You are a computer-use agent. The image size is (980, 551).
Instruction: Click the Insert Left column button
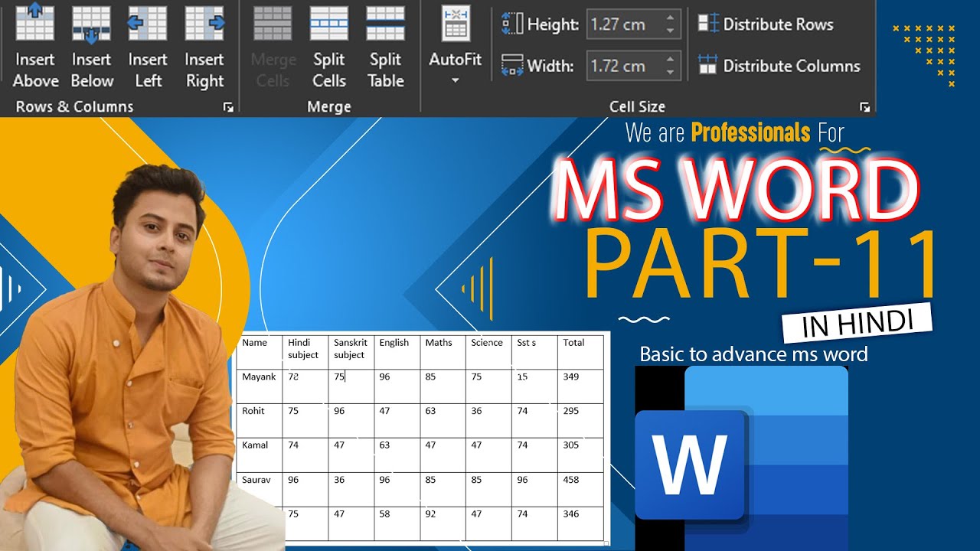(148, 46)
